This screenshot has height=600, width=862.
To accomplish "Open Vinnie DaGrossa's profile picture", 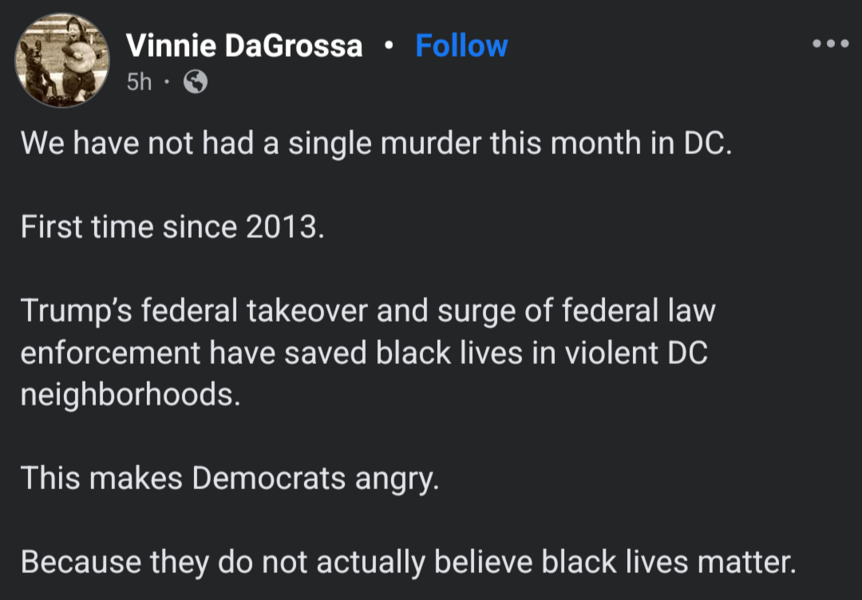I will pyautogui.click(x=63, y=60).
